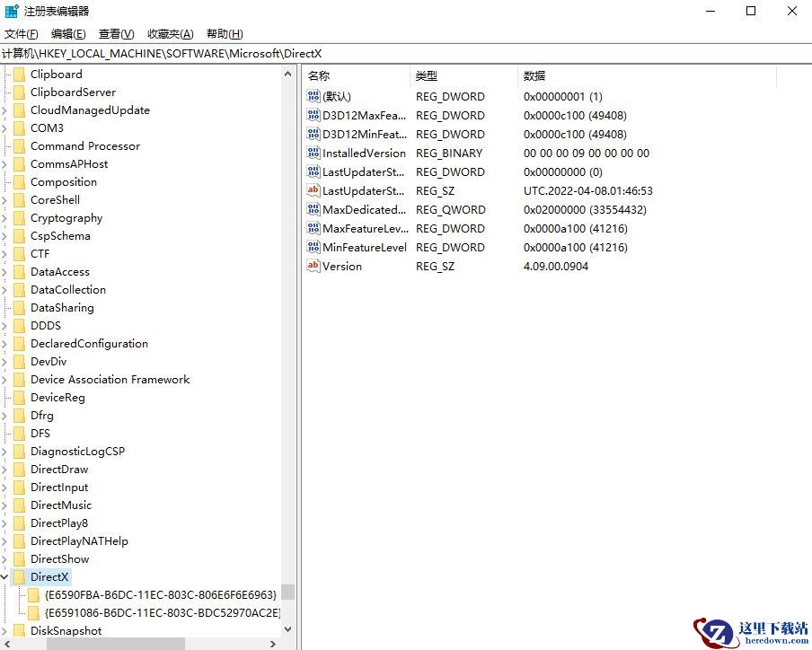The image size is (812, 650).
Task: Click the DataAccess folder icon
Action: (x=19, y=272)
